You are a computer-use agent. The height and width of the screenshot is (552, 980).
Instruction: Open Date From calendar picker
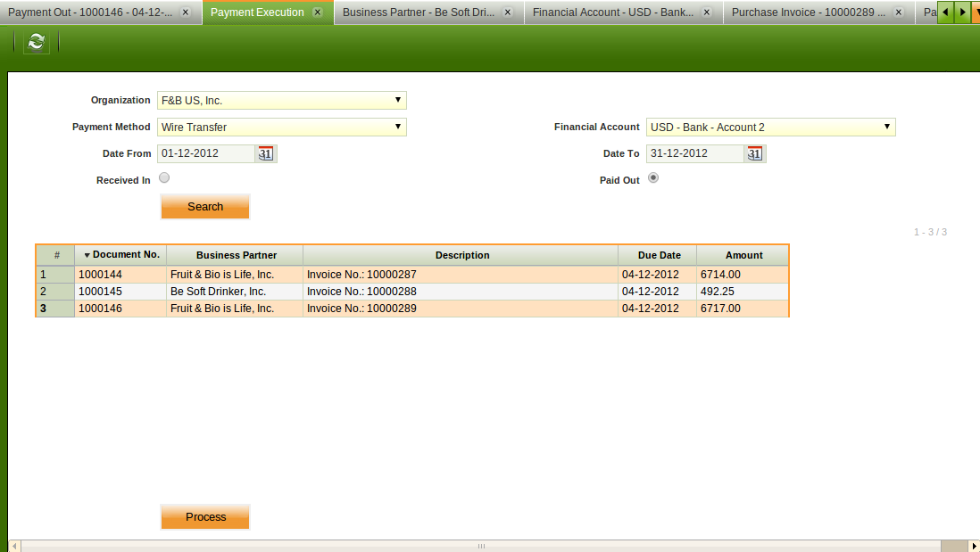(265, 153)
